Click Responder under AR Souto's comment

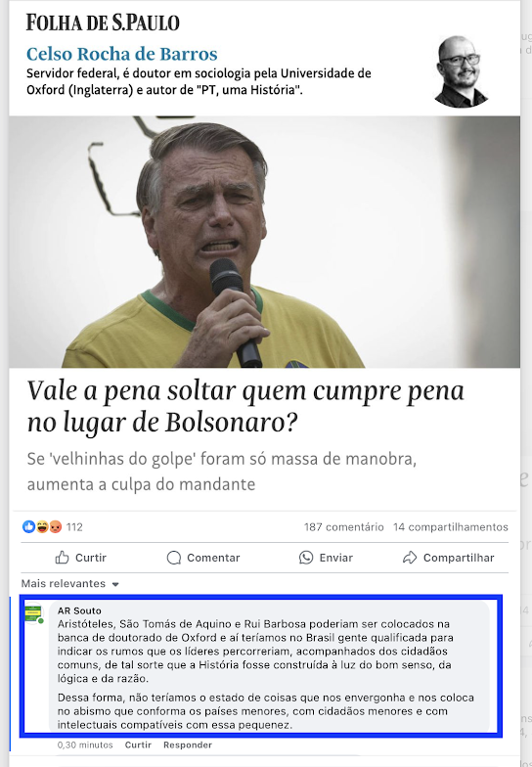tap(188, 744)
